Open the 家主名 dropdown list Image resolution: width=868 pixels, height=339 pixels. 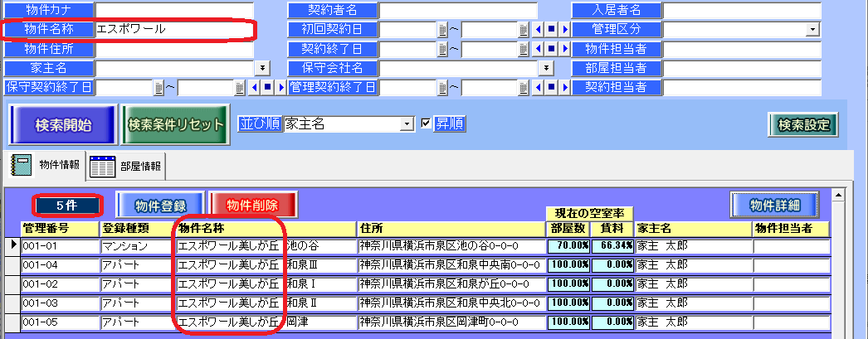(262, 68)
